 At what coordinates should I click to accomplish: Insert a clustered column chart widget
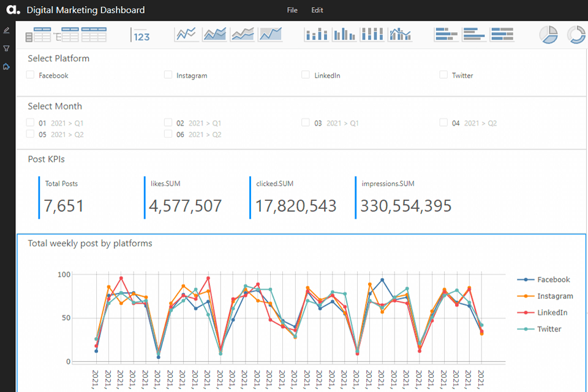tap(345, 34)
